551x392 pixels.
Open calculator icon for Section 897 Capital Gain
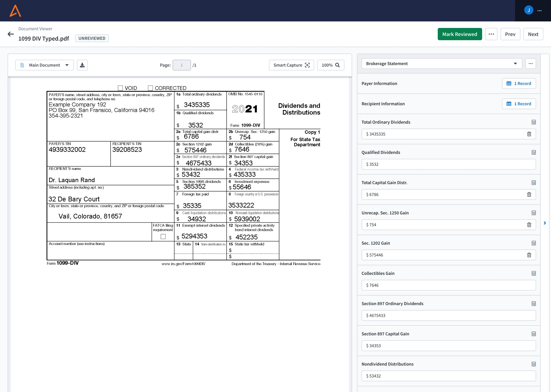point(534,334)
